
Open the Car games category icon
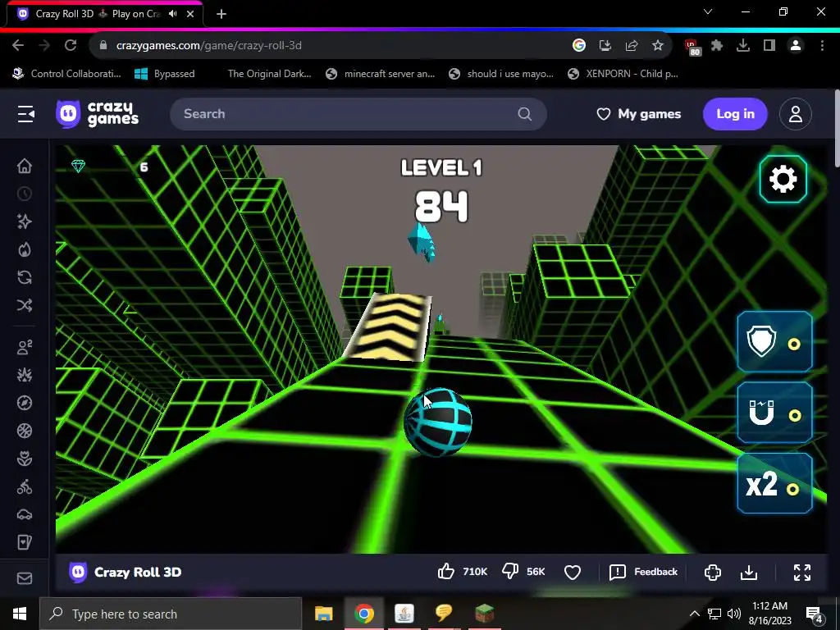[x=25, y=514]
